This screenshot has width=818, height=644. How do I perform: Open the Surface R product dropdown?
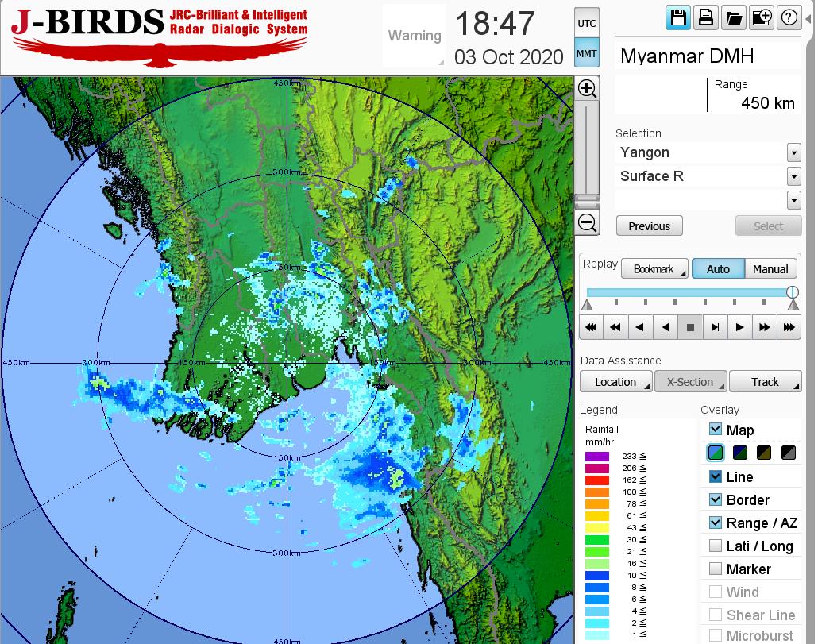pyautogui.click(x=793, y=176)
